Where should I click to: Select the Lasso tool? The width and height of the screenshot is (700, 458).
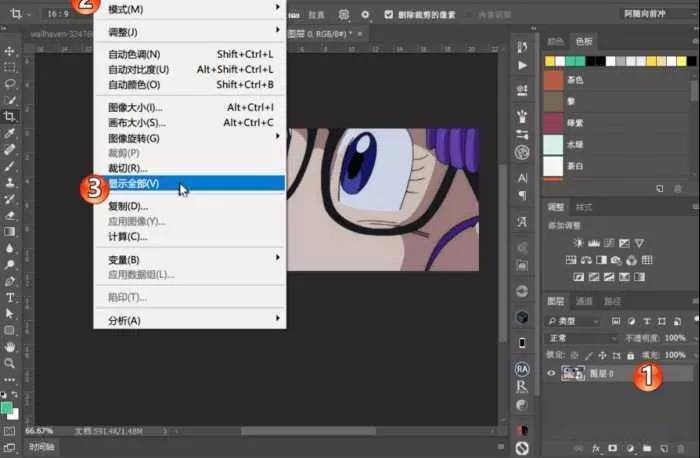[9, 84]
